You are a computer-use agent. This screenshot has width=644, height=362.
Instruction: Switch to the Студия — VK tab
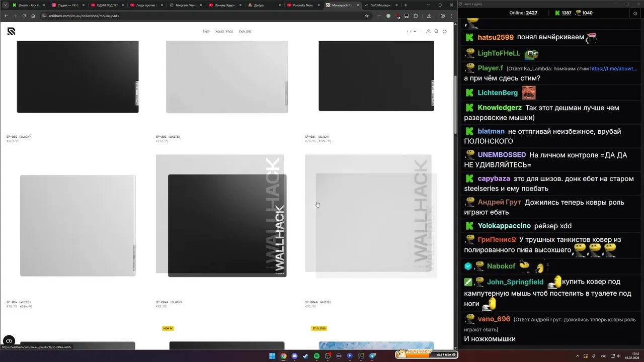pos(68,5)
